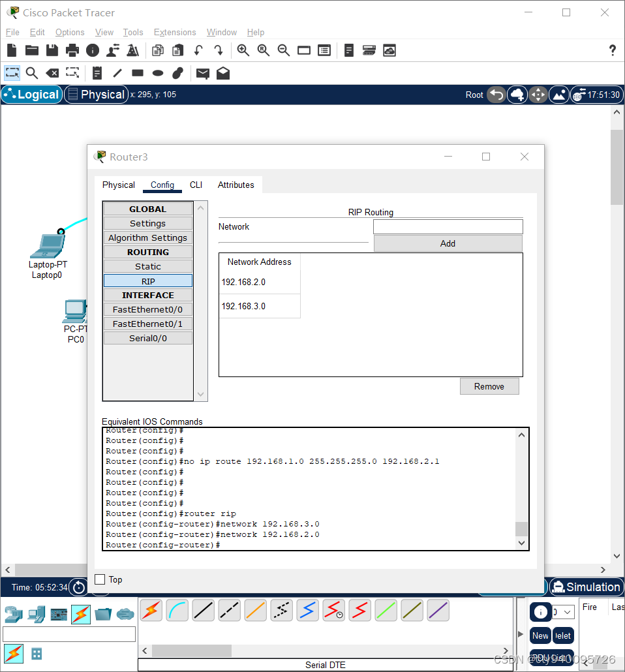
Task: Switch to Logical workspace view
Action: [32, 95]
